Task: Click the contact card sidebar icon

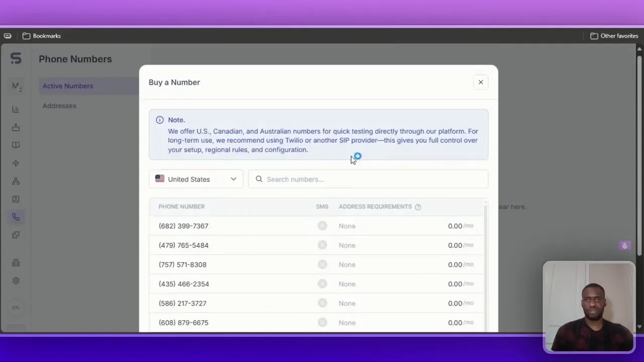Action: [16, 199]
